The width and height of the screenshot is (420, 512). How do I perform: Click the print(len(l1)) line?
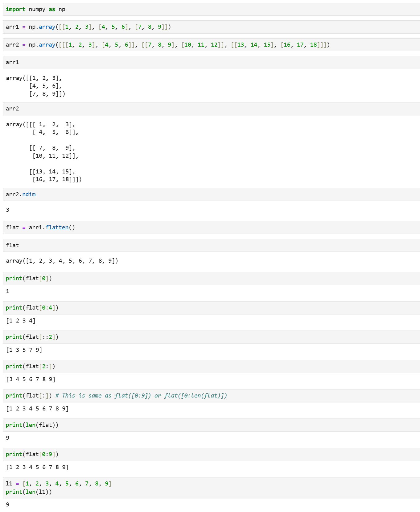tap(29, 492)
